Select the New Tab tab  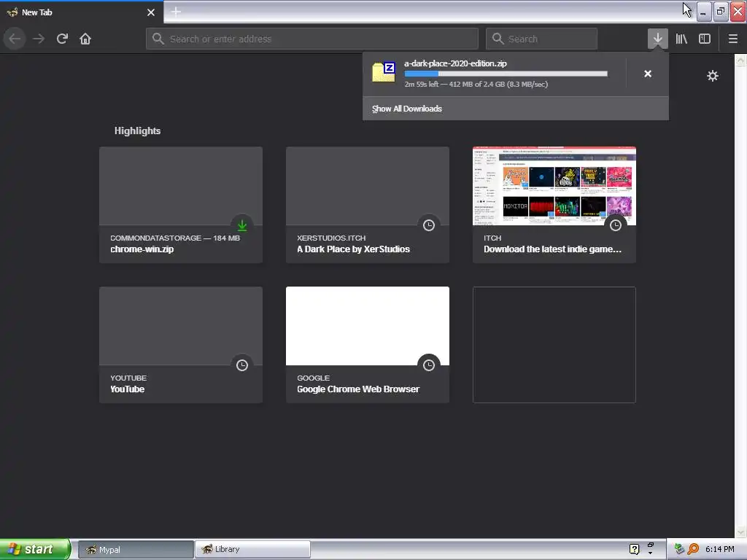click(82, 12)
